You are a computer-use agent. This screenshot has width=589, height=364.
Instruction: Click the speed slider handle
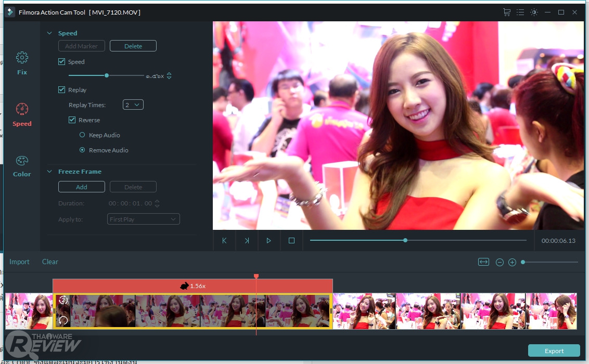click(107, 75)
